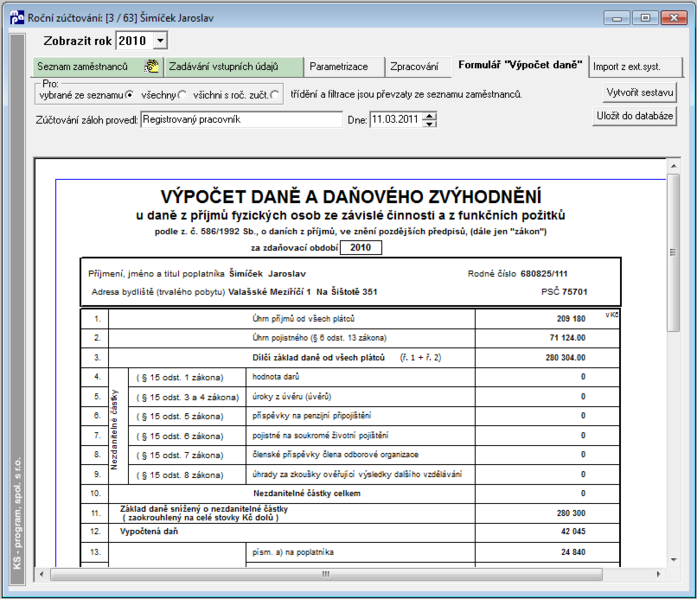This screenshot has width=697, height=599.
Task: Decrease the Dne date with down arrow
Action: point(429,123)
